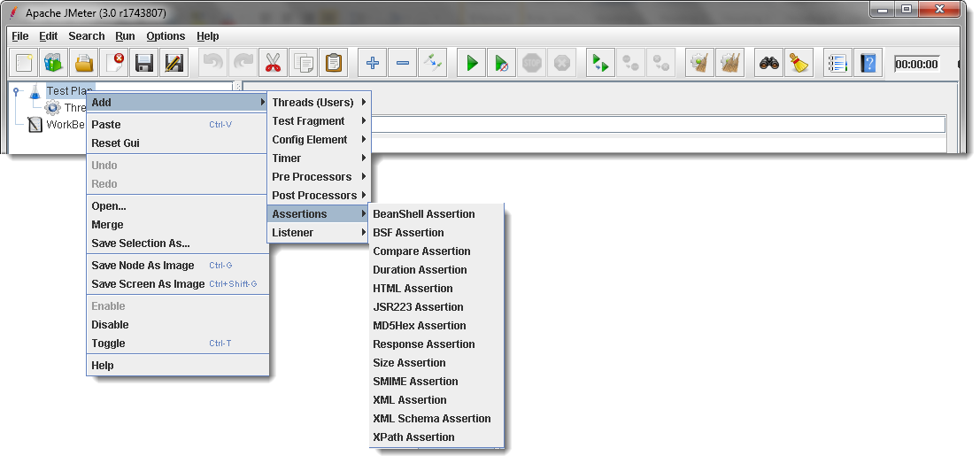This screenshot has width=980, height=456.
Task: Click Start no pauses icon
Action: [x=502, y=63]
